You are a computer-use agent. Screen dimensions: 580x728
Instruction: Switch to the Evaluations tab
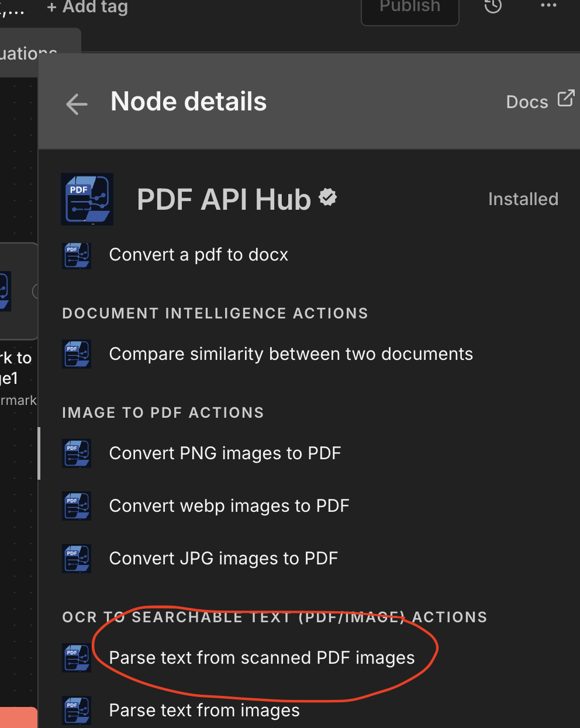pos(29,54)
